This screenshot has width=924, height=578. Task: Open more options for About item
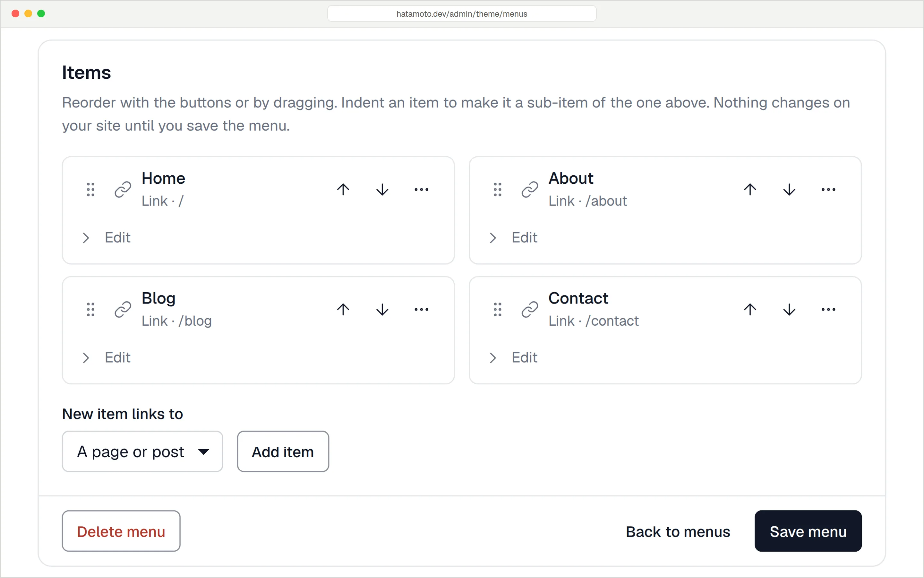click(828, 189)
